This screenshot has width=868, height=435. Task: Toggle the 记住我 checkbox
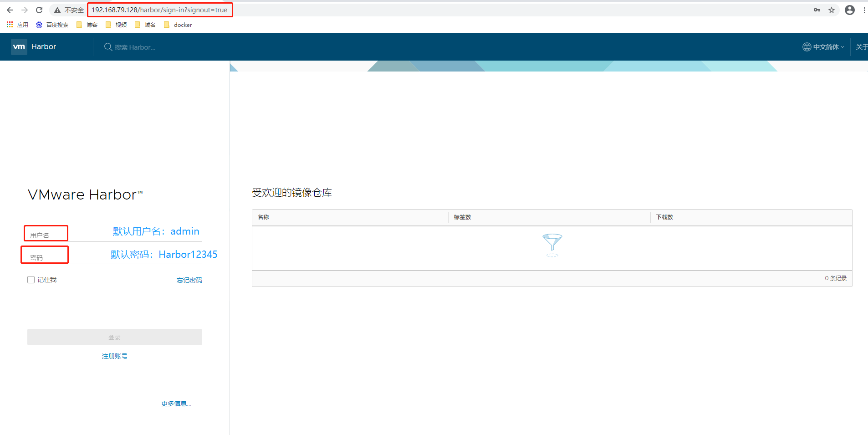tap(31, 280)
